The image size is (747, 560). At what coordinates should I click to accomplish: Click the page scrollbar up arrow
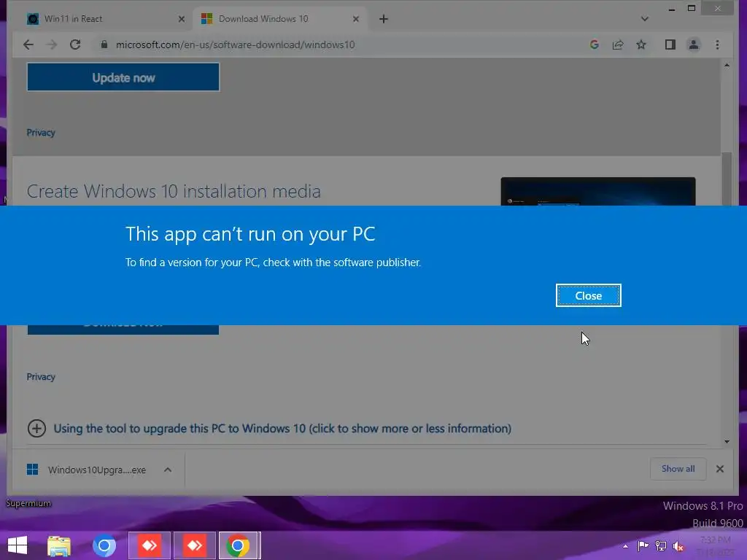coord(727,65)
